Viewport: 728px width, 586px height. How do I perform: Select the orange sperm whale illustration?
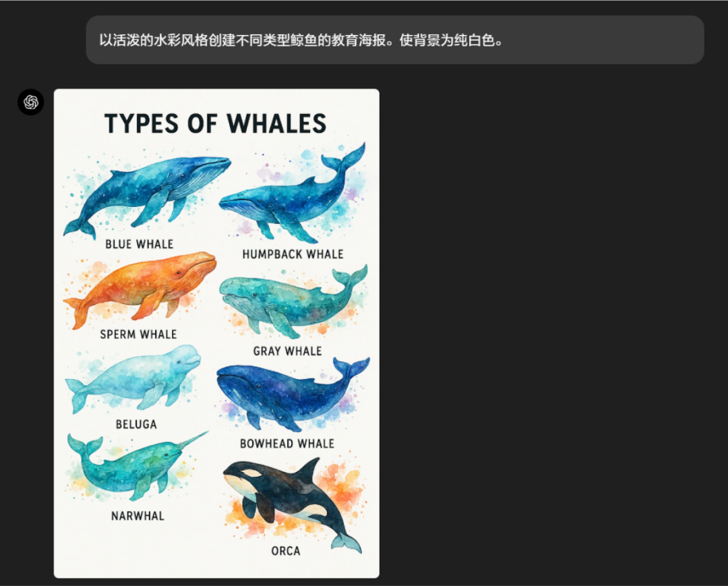click(x=140, y=289)
